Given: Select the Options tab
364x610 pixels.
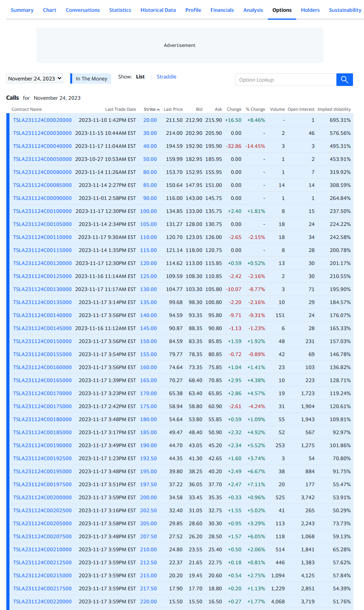Looking at the screenshot, I should pyautogui.click(x=282, y=10).
